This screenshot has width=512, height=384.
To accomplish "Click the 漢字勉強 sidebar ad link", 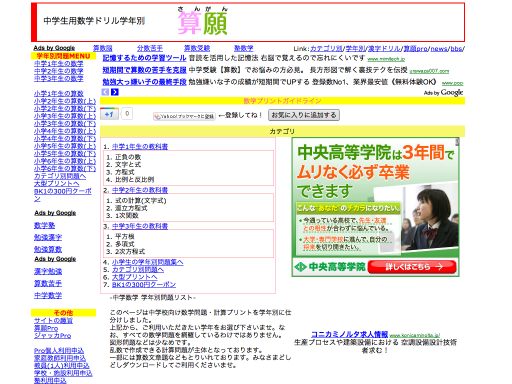I will (48, 272).
